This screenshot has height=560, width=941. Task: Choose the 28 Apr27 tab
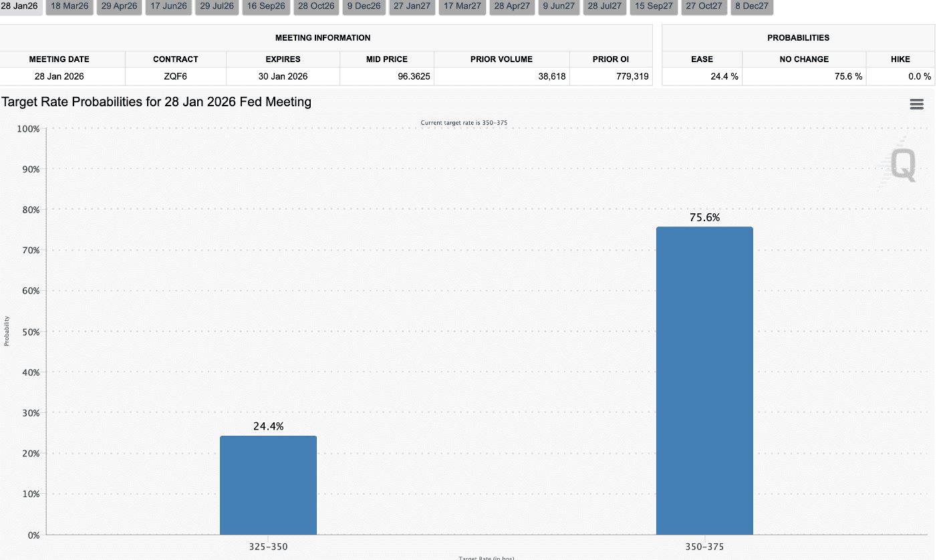512,6
